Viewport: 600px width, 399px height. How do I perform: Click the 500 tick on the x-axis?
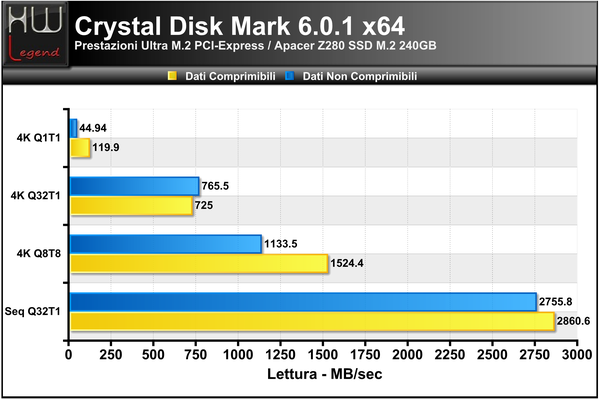pos(153,355)
